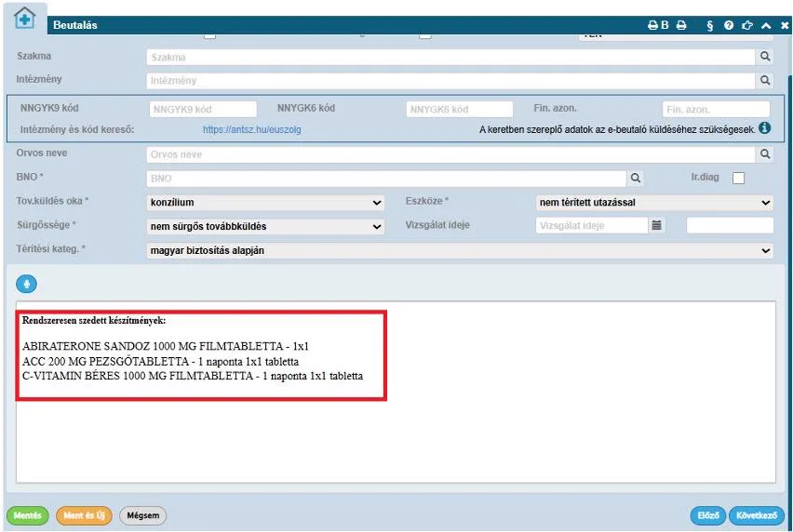Screen dimensions: 793x532
Task: Toggle the Ir.diag checkbox
Action: point(738,178)
